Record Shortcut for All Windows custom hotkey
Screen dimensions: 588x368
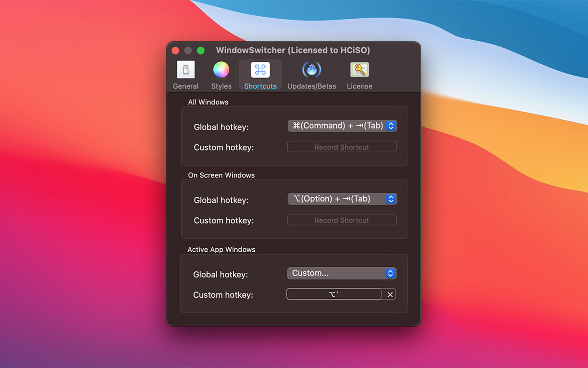click(342, 147)
